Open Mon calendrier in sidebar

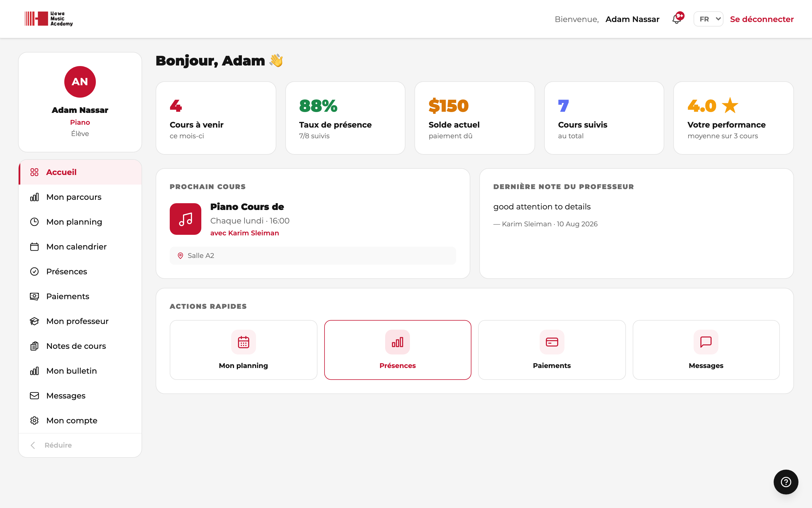tap(80, 247)
